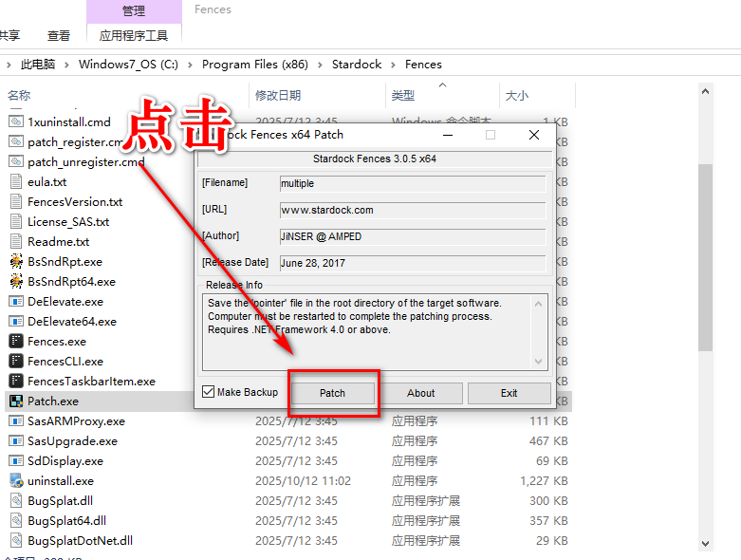Click the SasUpgrade.exe icon
Screen dimensions: 741x560
[x=16, y=441]
